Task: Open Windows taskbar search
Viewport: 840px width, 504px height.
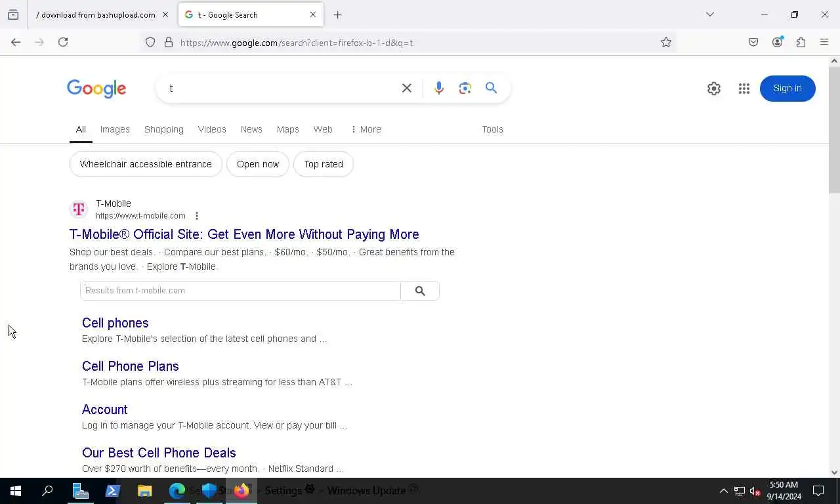Action: pos(47,491)
